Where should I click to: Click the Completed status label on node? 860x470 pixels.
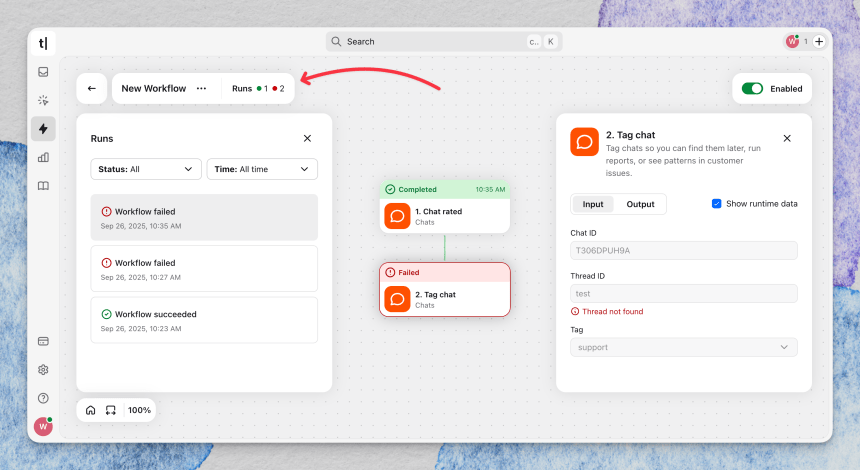417,189
